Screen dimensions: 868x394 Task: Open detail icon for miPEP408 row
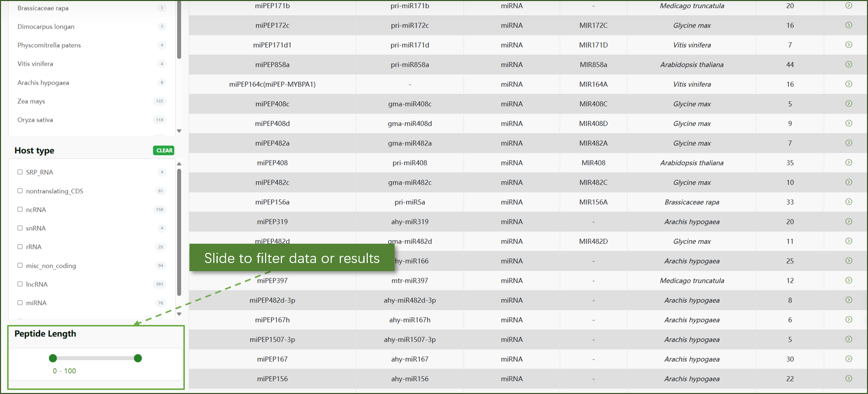point(848,163)
